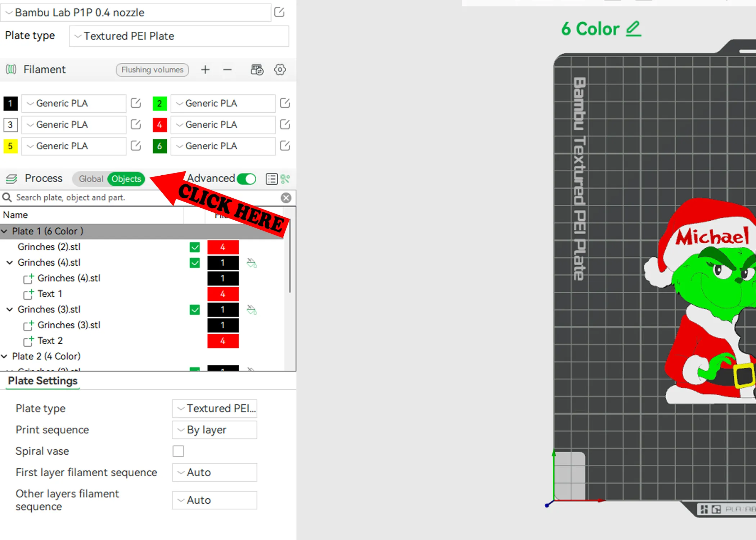Clear the object search field
The width and height of the screenshot is (756, 540).
pos(286,198)
